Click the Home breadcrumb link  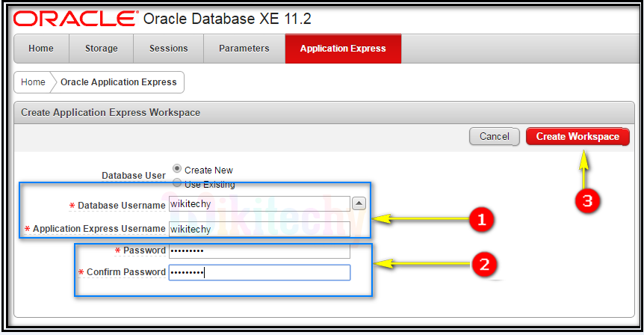33,82
